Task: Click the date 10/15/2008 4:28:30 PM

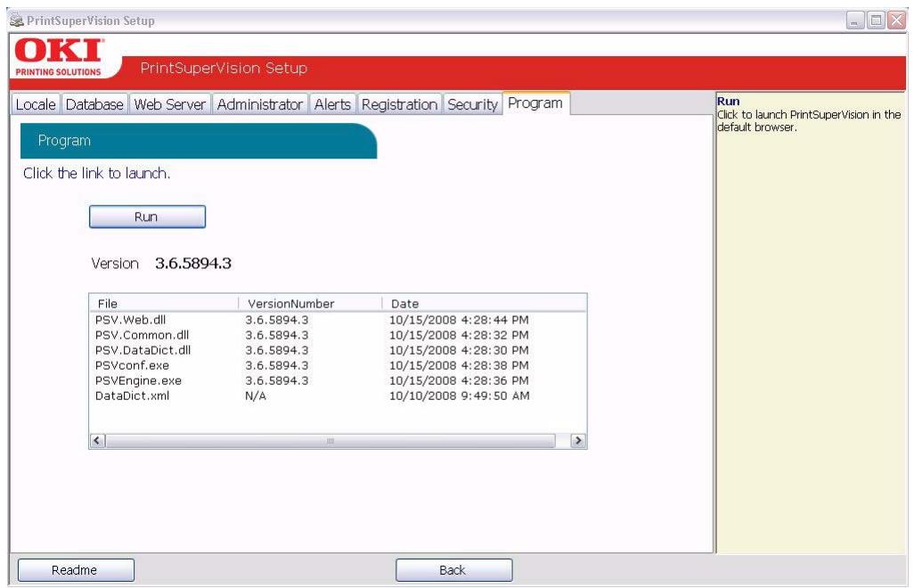Action: tap(459, 349)
